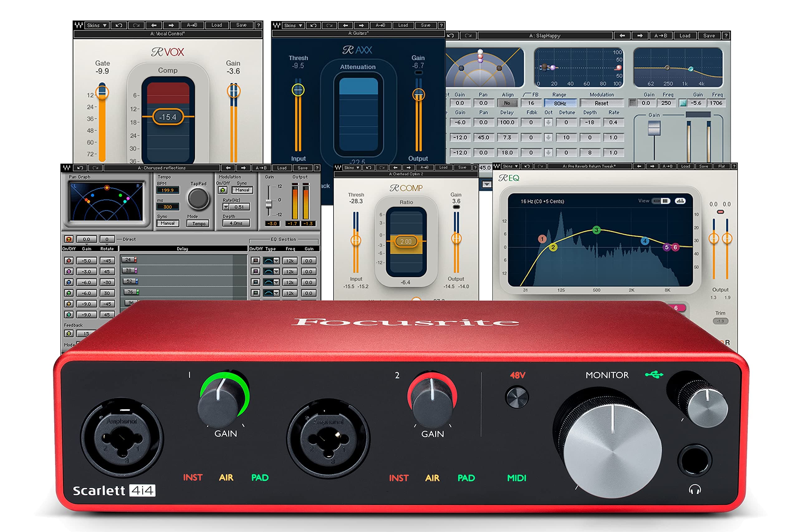Click the A→B compare button in REQ
This screenshot has height=532, width=798.
[668, 167]
